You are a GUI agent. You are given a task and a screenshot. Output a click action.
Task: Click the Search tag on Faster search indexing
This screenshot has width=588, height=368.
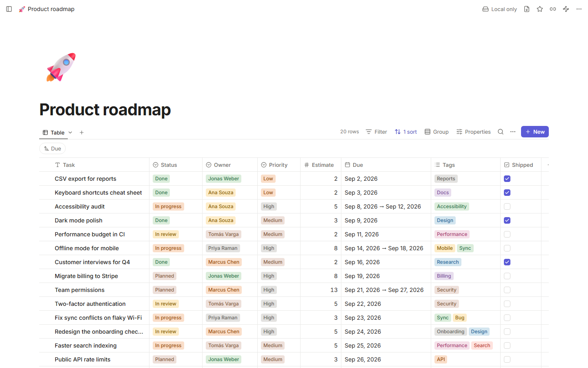482,346
